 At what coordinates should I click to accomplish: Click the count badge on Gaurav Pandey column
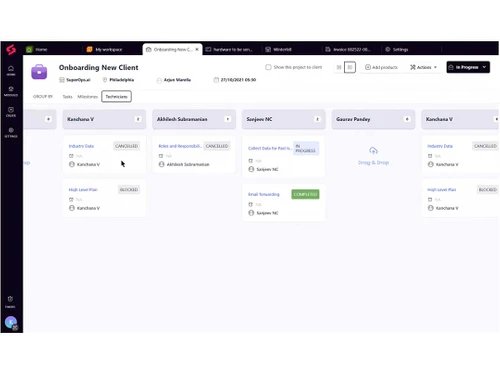(x=407, y=119)
